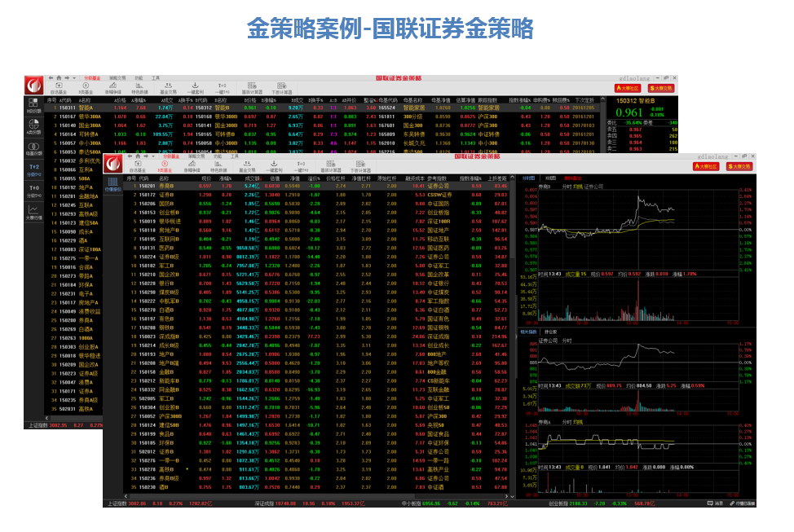The image size is (794, 532).
Task: Launch 一键套利 in the back window toolbar
Action: click(195, 88)
